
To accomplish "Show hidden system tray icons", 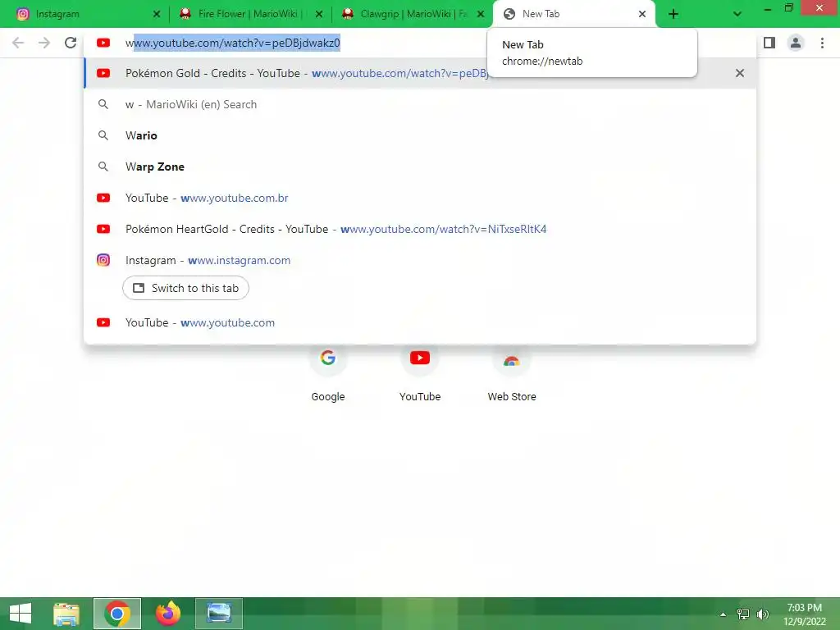I will click(x=724, y=614).
